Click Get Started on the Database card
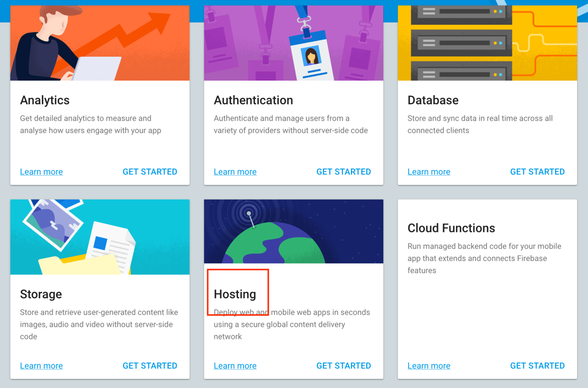 [537, 172]
